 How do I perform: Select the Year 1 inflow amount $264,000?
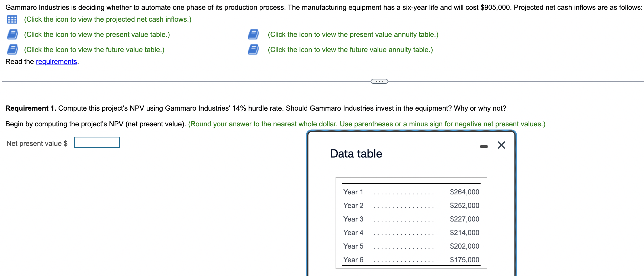coord(464,192)
